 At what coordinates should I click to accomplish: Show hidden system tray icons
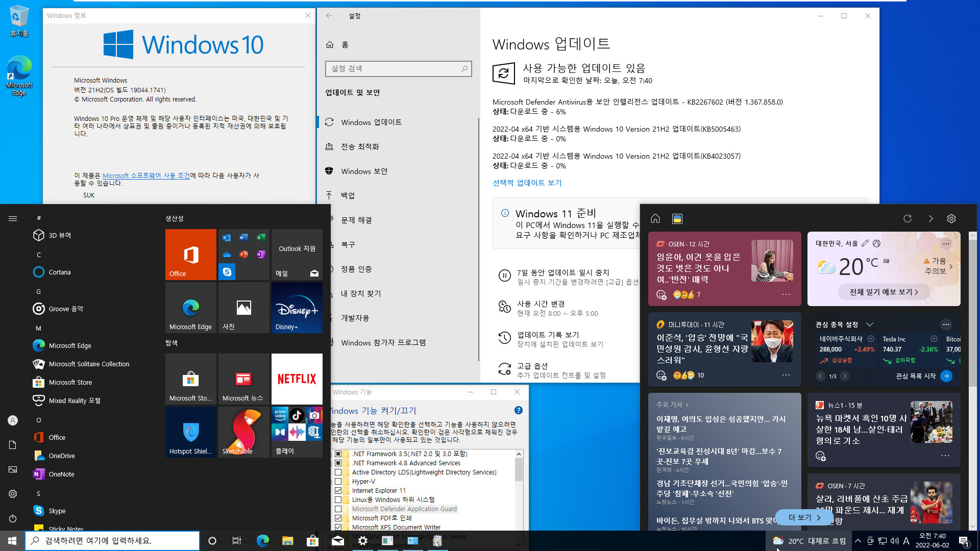click(858, 541)
